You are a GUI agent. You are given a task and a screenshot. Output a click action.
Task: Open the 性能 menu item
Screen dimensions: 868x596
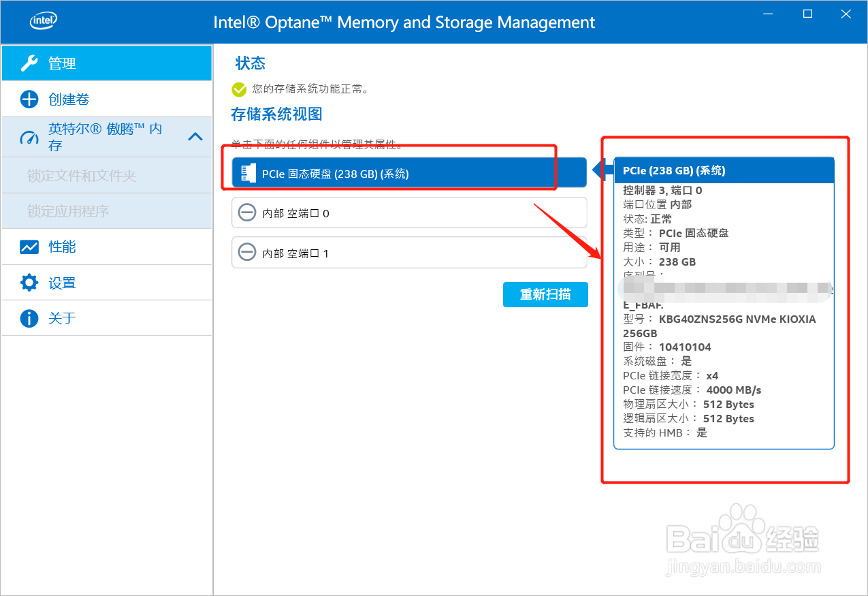pyautogui.click(x=107, y=247)
